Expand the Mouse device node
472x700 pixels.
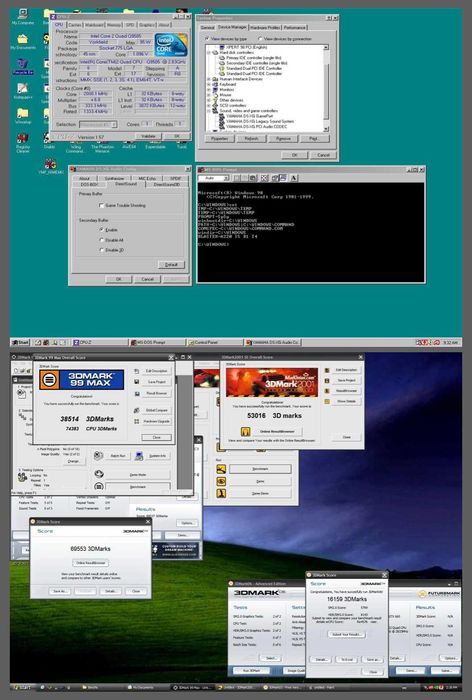[x=209, y=95]
